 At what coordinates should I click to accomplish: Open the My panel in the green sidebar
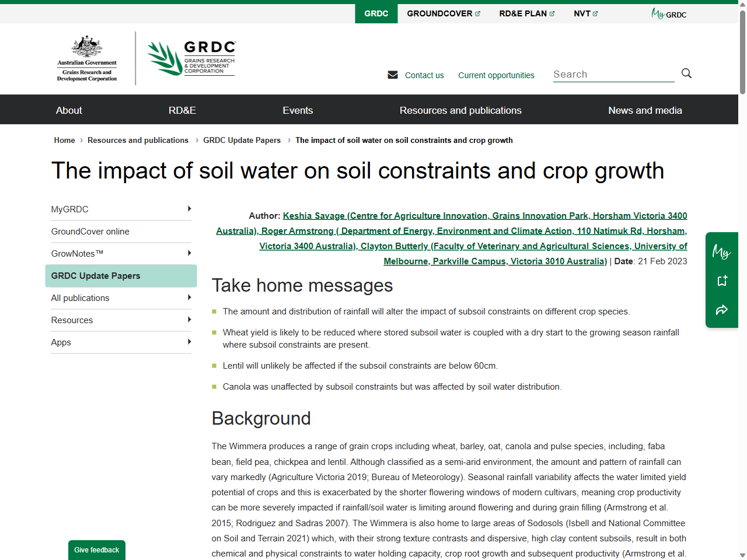(x=722, y=252)
